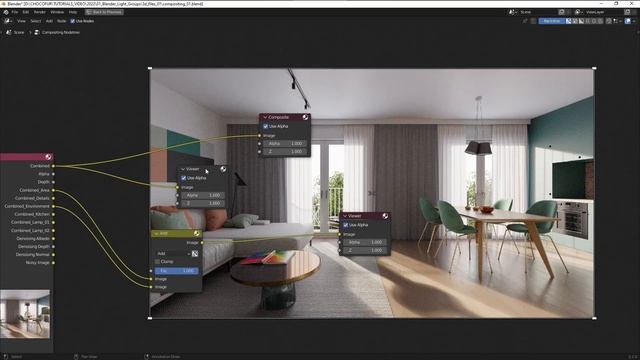Click the new scene icon beside the Scene field

(x=562, y=12)
